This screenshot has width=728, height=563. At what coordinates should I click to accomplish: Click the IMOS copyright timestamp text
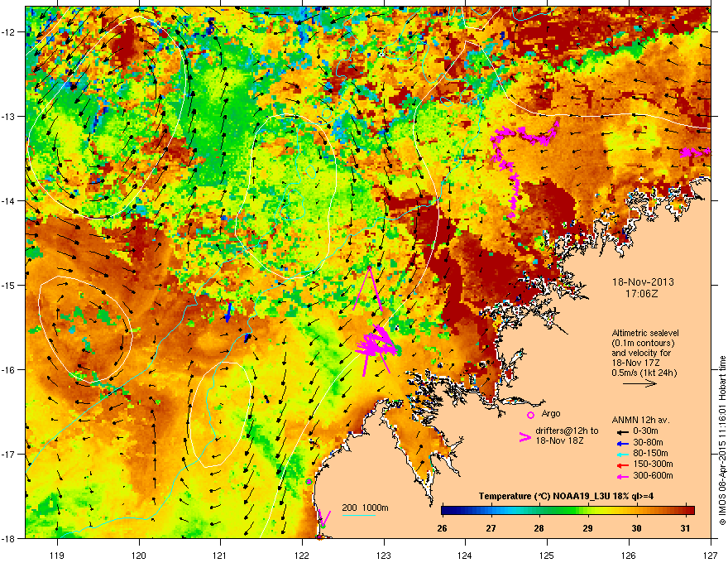(722, 440)
